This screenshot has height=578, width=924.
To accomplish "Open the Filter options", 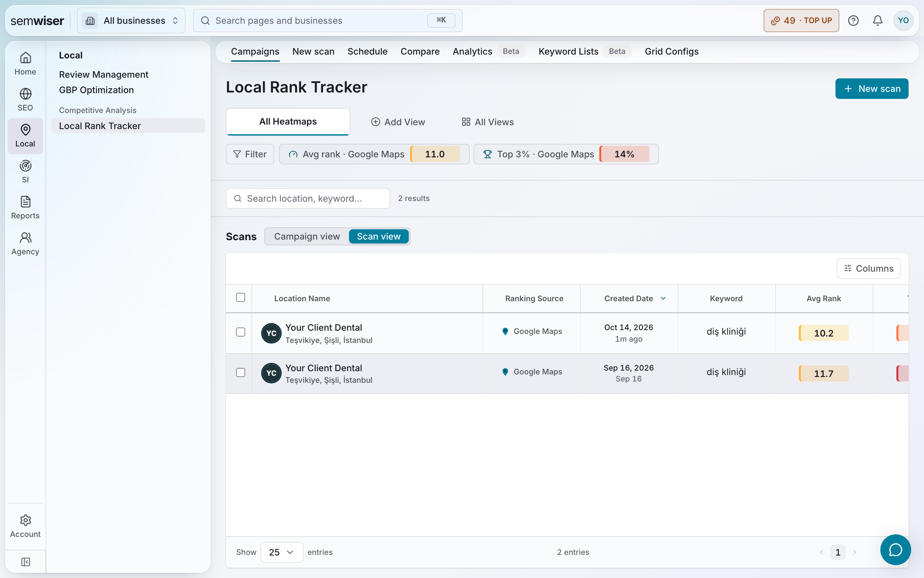I will (250, 154).
